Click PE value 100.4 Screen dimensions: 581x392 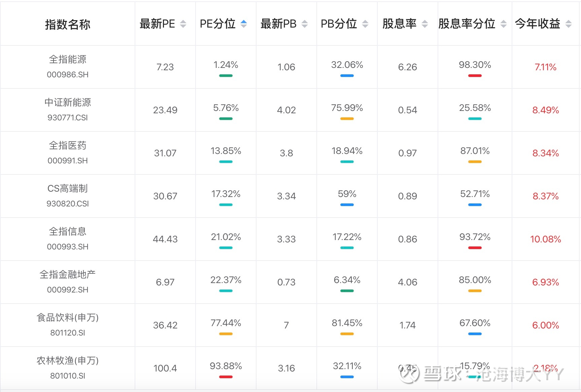[x=165, y=368]
